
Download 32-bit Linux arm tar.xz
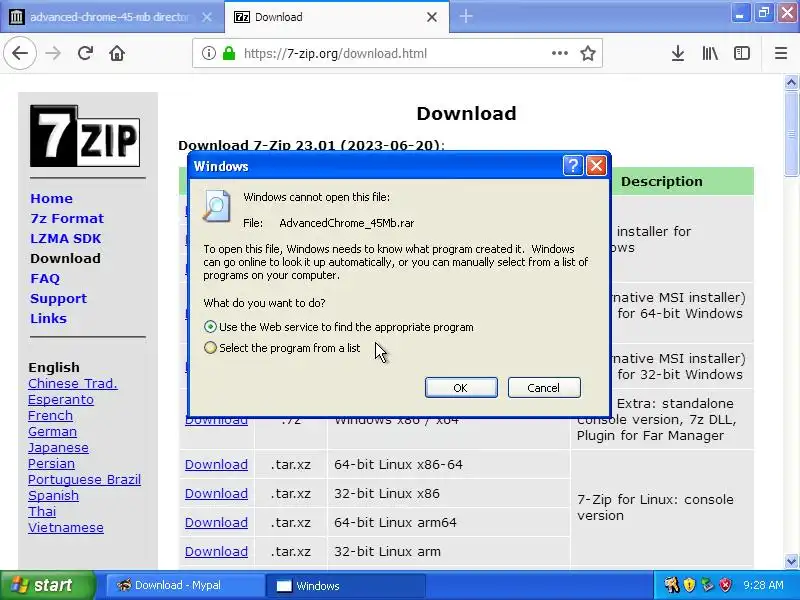(x=216, y=552)
